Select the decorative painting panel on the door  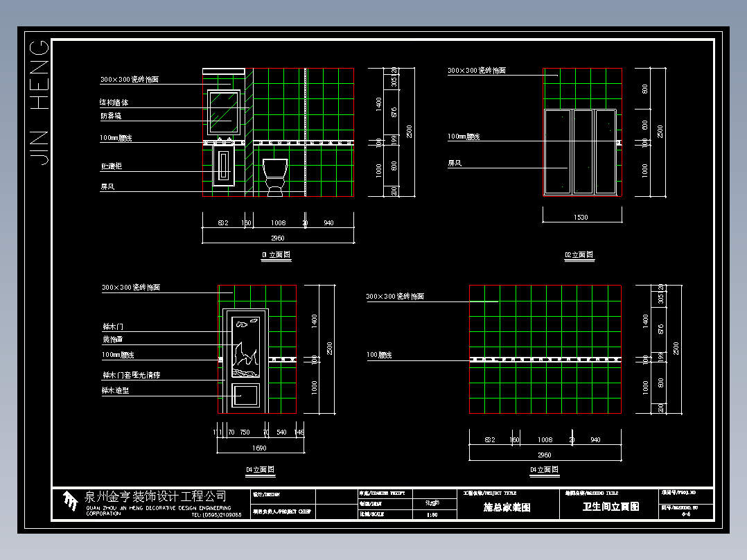coord(246,347)
